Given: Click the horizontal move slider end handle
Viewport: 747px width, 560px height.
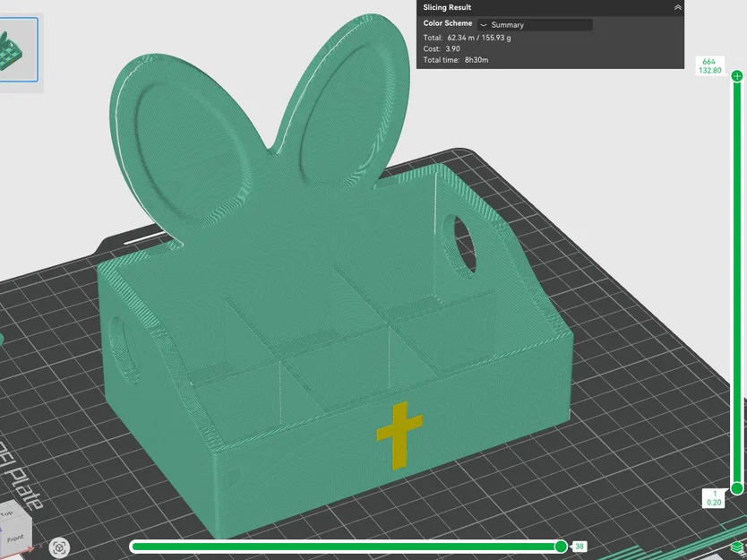Looking at the screenshot, I should tap(561, 547).
